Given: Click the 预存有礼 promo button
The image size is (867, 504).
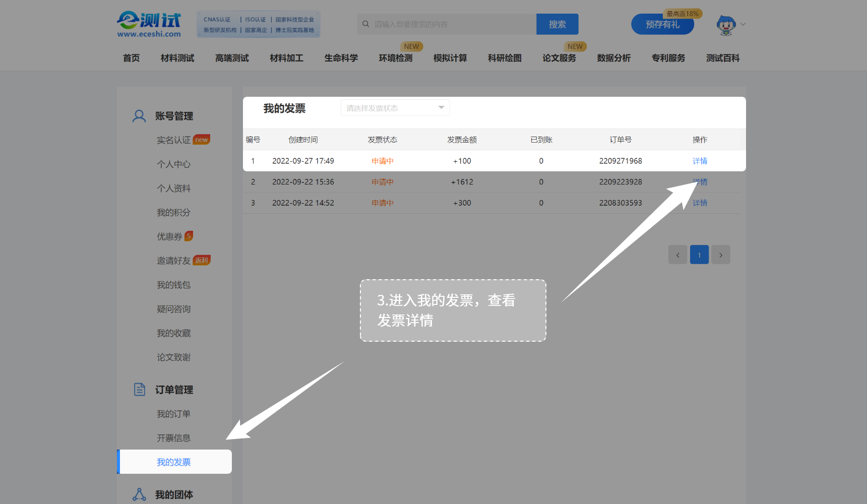Looking at the screenshot, I should pos(662,25).
